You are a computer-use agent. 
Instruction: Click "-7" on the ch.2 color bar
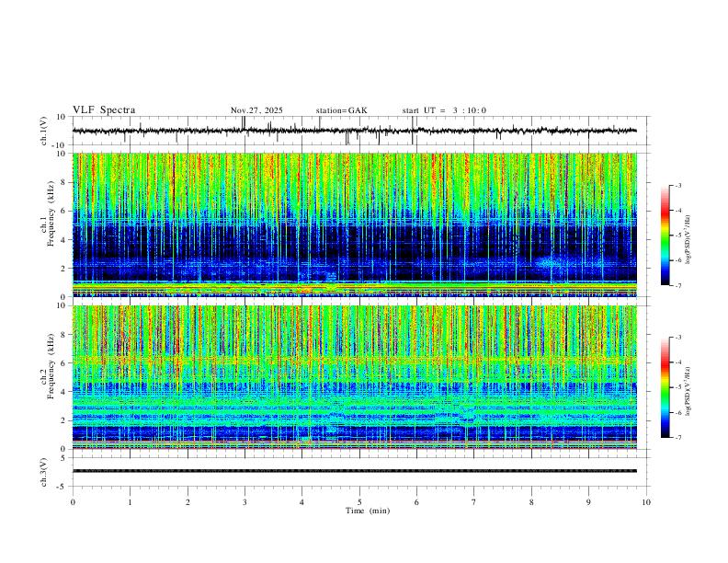[677, 438]
